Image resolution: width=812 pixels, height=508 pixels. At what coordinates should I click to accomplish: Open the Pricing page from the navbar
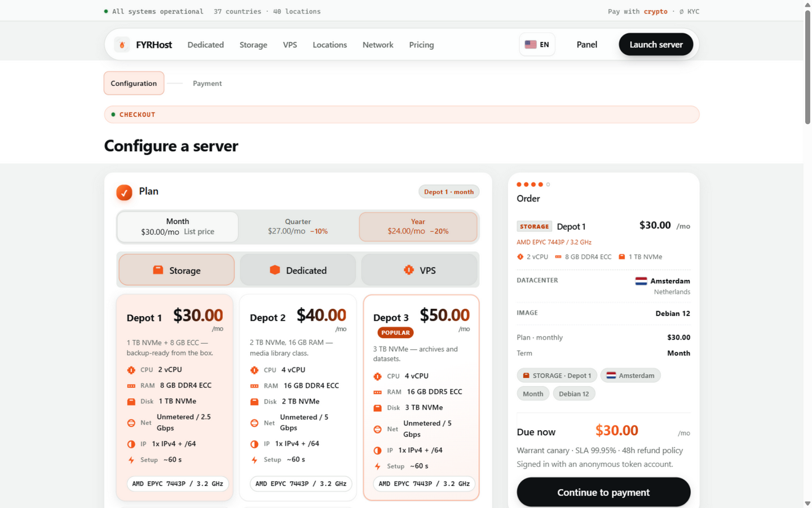422,45
